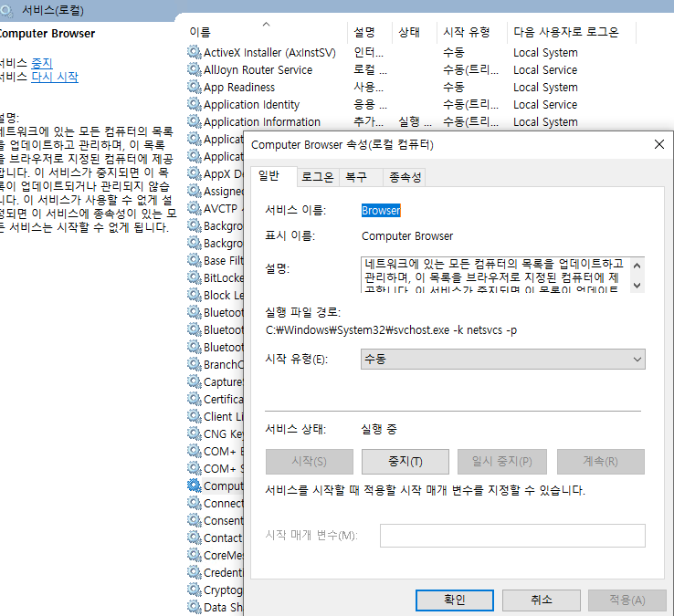The image size is (674, 616).
Task: Select the CoreMessaging service gear icon
Action: (195, 555)
